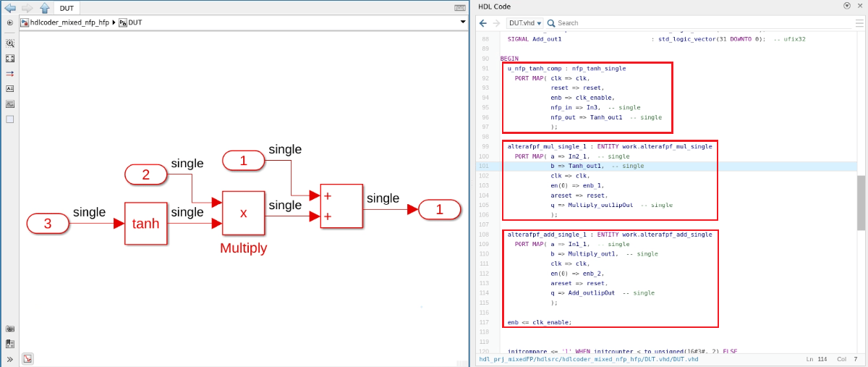Expand palette with double chevron
The height and width of the screenshot is (367, 868).
[10, 359]
